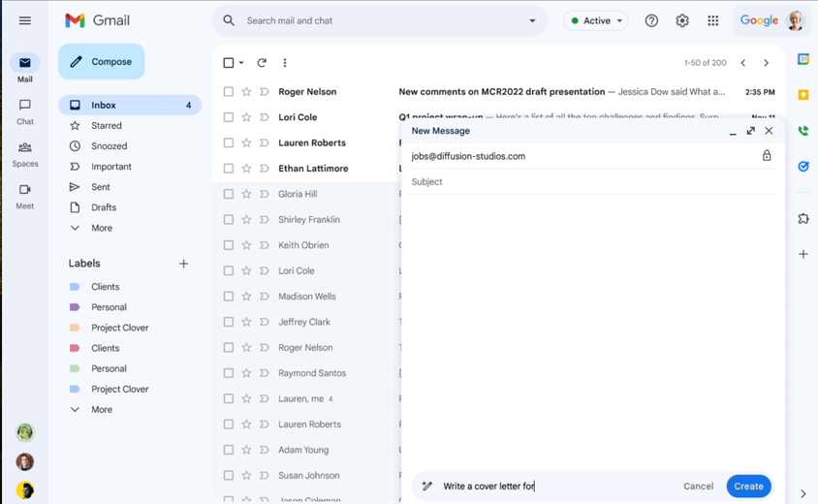Create a new label with the plus icon
The image size is (818, 504).
tap(183, 264)
